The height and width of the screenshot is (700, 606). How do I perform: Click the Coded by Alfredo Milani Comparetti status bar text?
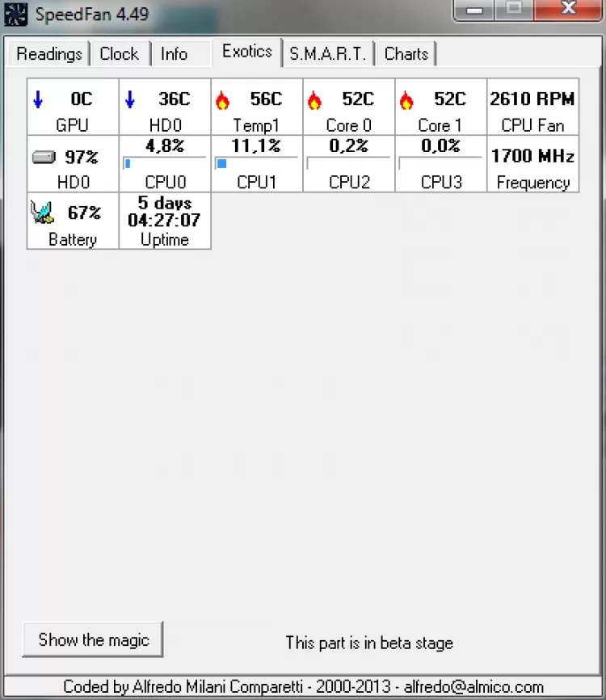tap(303, 686)
